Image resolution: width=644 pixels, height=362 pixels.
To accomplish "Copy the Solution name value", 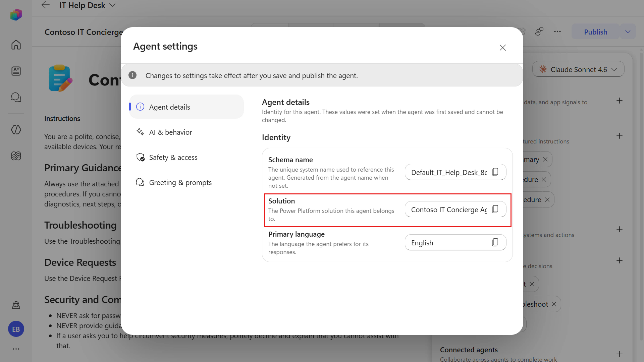I will pyautogui.click(x=495, y=209).
